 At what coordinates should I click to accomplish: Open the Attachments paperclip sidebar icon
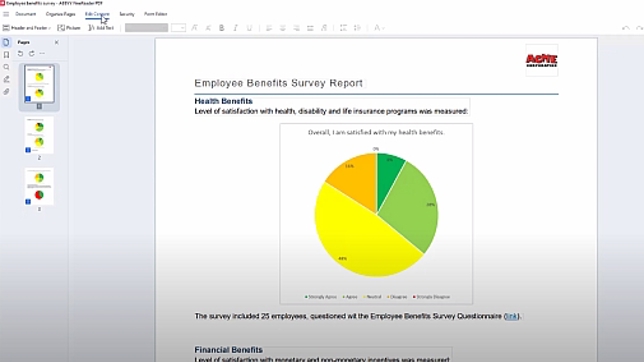click(x=6, y=92)
